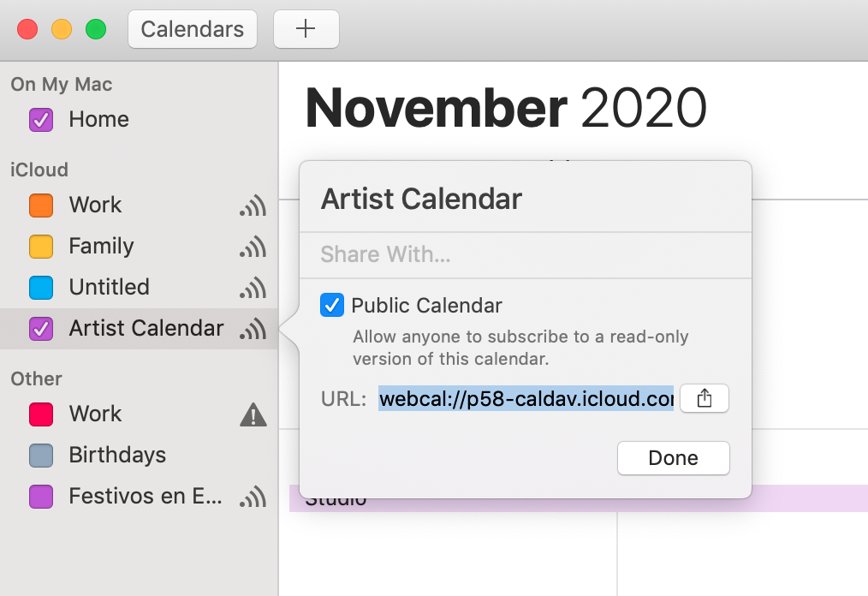868x596 pixels.
Task: Click the Share With... field
Action: (x=525, y=254)
